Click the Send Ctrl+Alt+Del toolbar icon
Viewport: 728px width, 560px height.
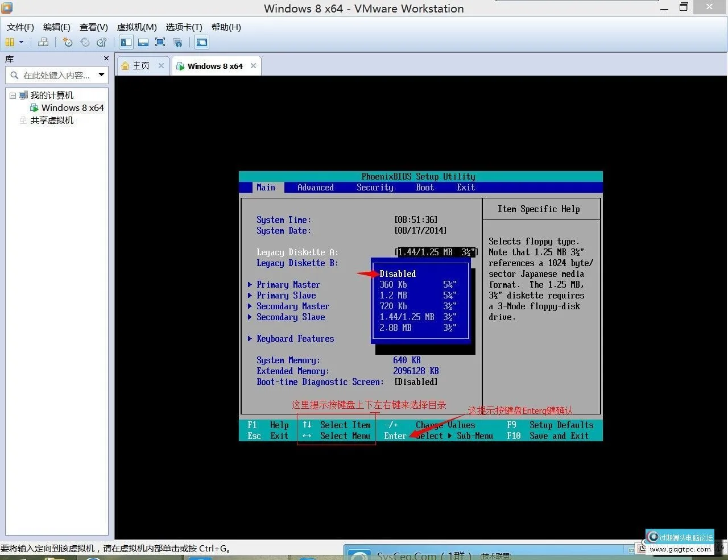(x=43, y=42)
